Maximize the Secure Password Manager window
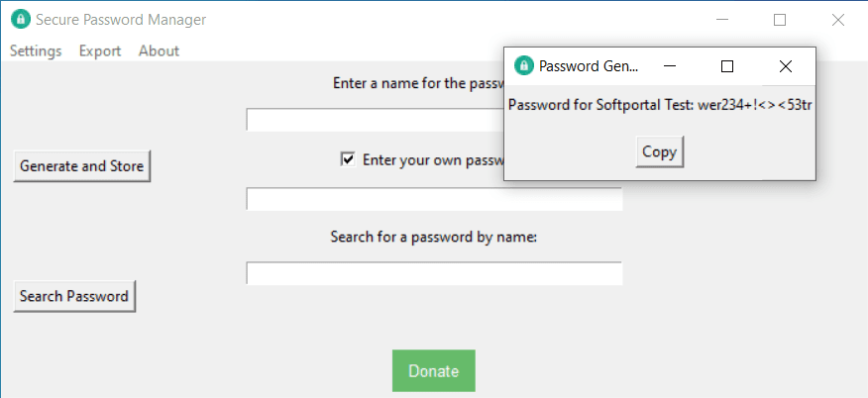Screen dimensions: 868x398 tap(780, 20)
